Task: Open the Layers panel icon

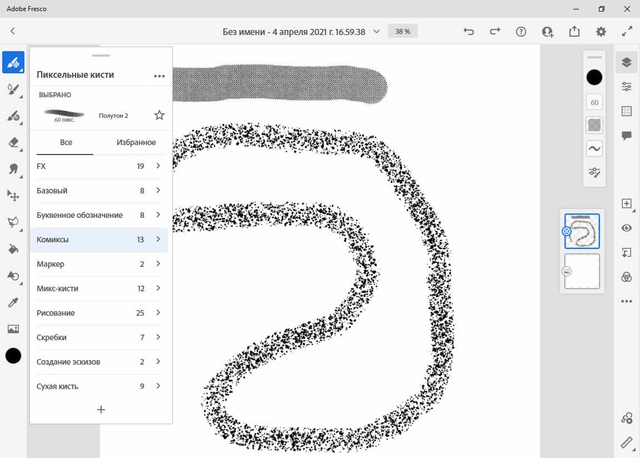Action: (626, 62)
